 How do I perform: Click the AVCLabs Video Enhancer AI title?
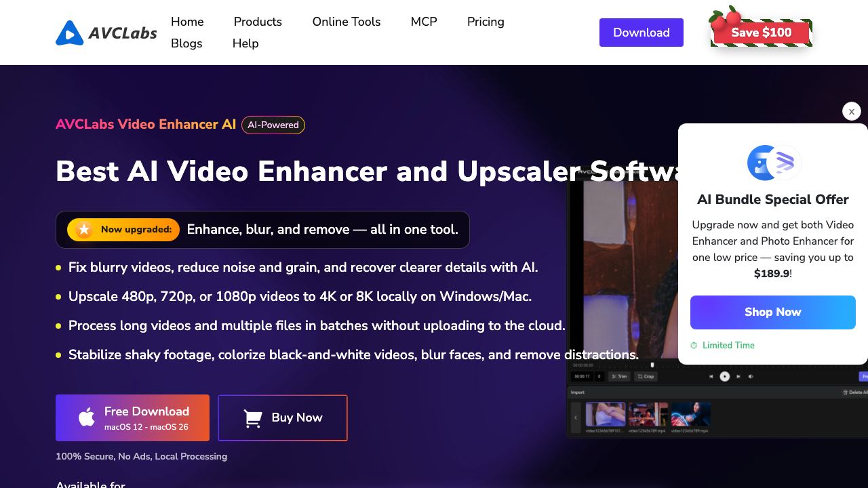[x=146, y=125]
